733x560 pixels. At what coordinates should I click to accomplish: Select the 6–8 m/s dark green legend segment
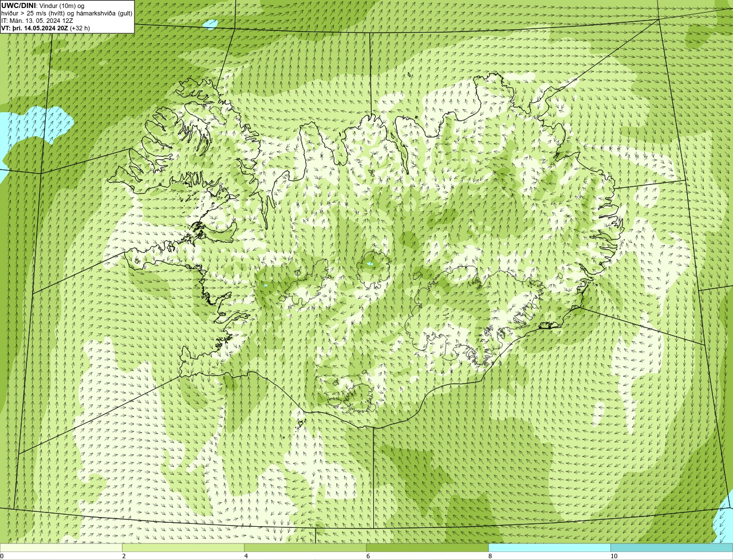(427, 548)
